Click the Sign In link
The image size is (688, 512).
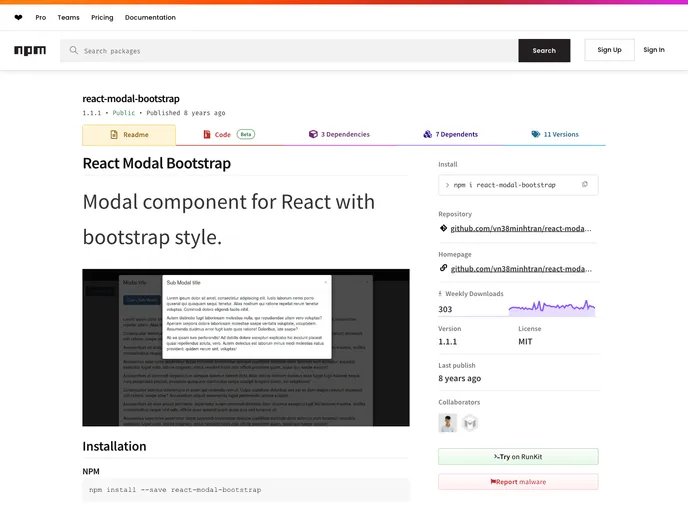(x=654, y=50)
